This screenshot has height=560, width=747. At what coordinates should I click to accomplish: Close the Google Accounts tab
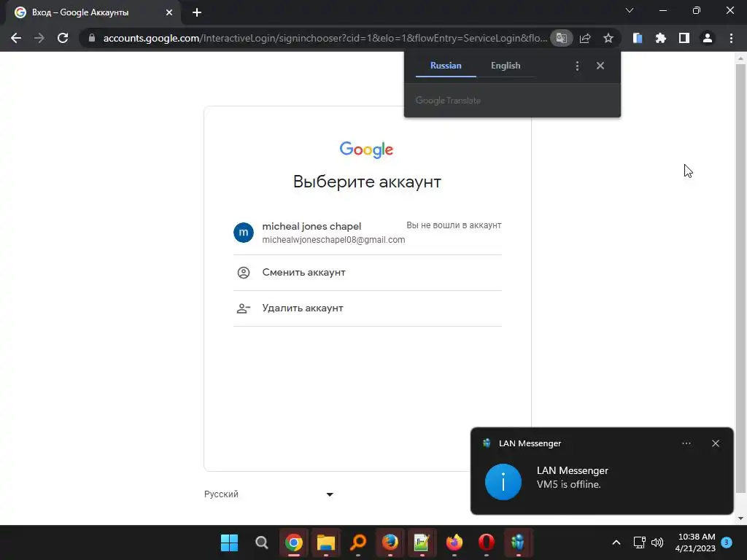[169, 12]
